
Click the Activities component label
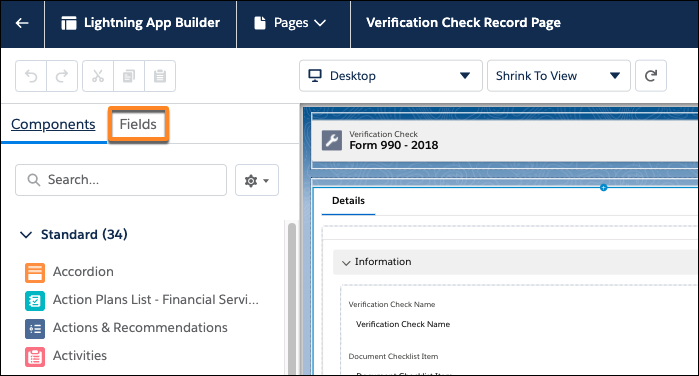[80, 355]
